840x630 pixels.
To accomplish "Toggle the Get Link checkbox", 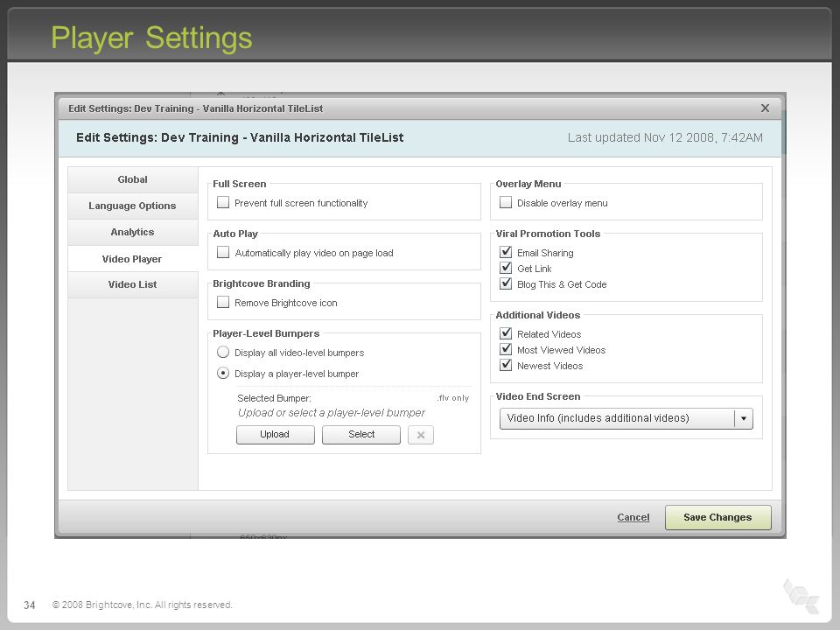I will pos(506,268).
